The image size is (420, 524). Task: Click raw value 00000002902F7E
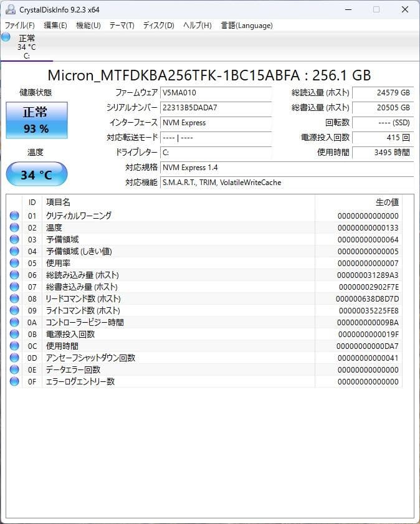[368, 287]
